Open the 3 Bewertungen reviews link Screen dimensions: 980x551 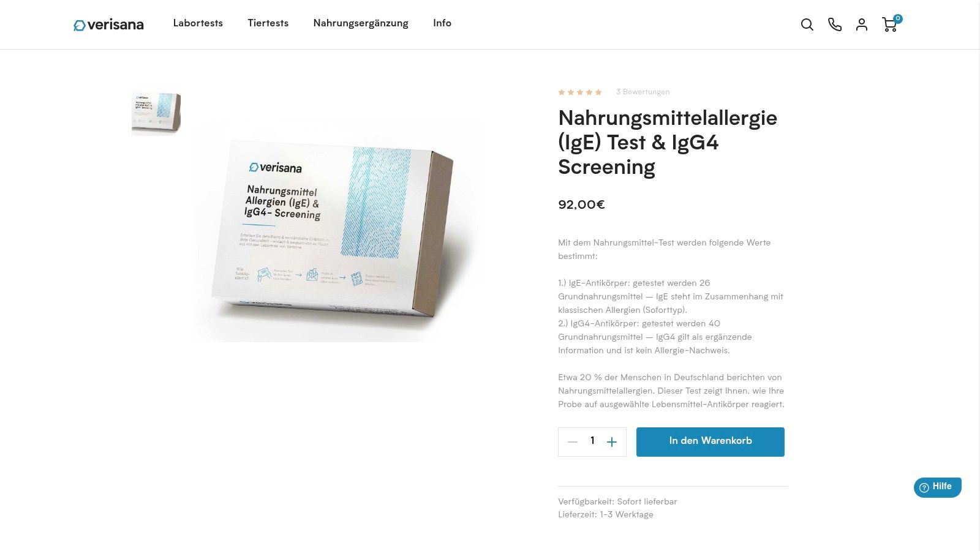coord(643,92)
